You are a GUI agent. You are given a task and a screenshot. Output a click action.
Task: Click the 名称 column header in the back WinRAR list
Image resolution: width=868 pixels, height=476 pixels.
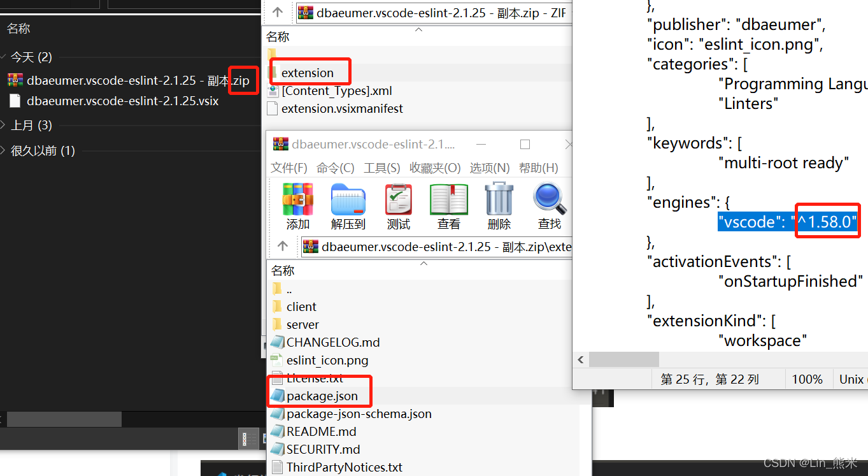click(278, 37)
